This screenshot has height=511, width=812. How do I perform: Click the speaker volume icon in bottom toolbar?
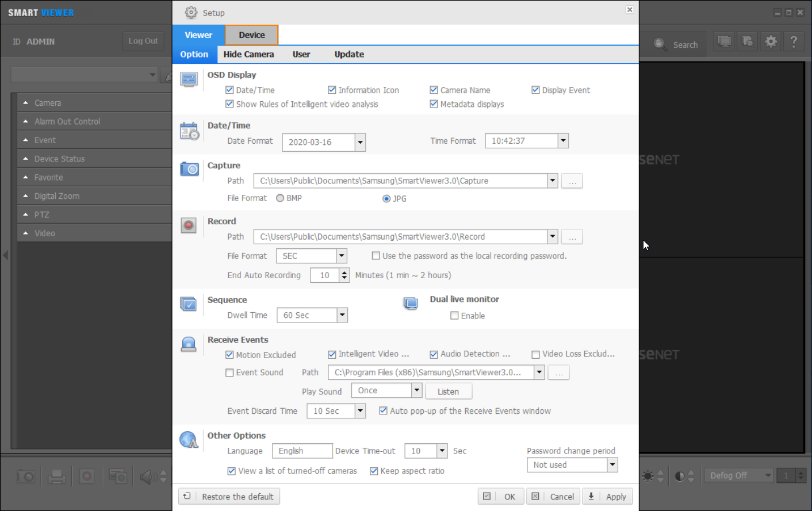pos(149,477)
